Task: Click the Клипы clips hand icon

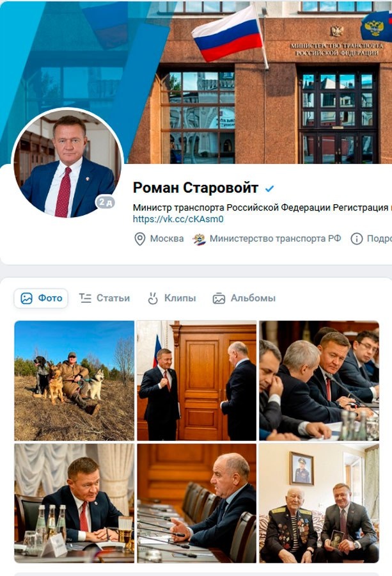Action: 153,298
